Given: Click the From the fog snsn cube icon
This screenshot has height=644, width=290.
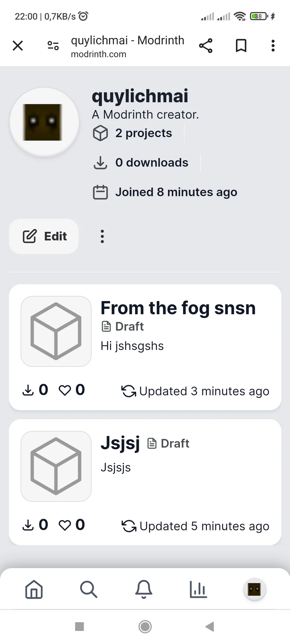Looking at the screenshot, I should coord(56,331).
